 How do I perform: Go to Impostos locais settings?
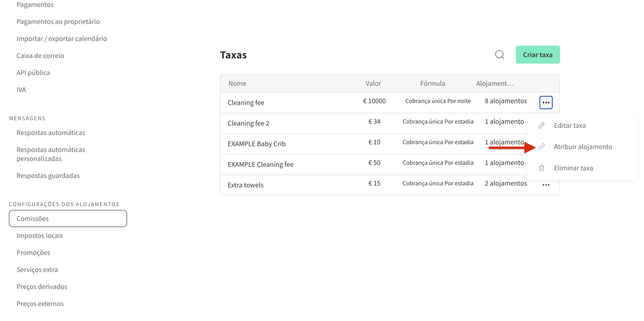(40, 235)
